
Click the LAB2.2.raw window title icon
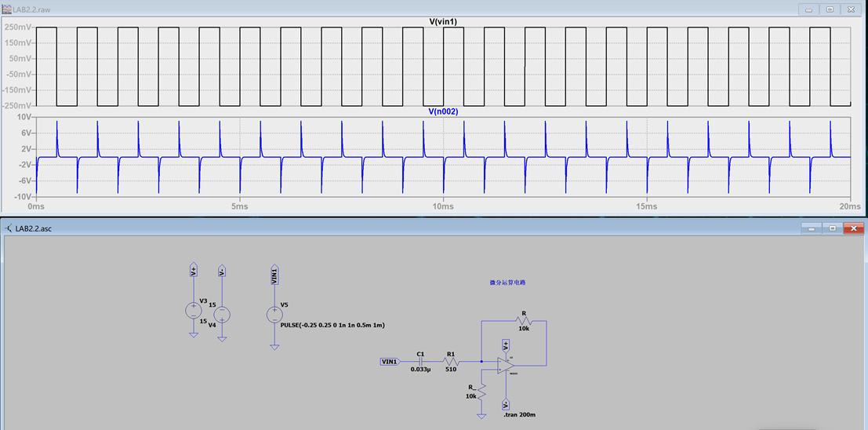[8, 9]
